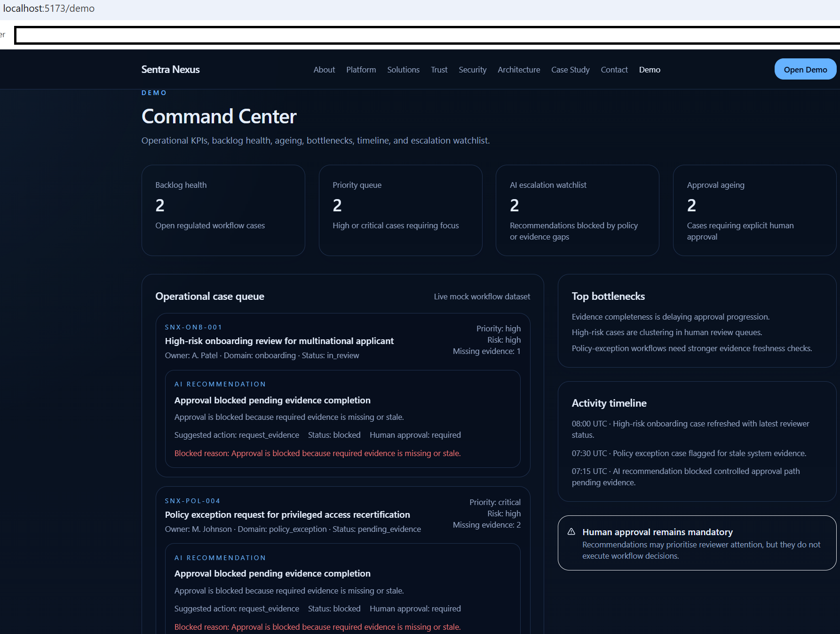Click 'Live mock workflow dataset' label
Screen dimensions: 840x634
[482, 297]
